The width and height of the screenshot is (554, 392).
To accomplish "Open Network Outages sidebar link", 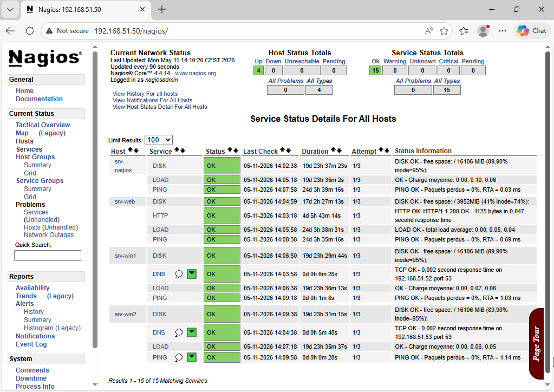I will [49, 235].
